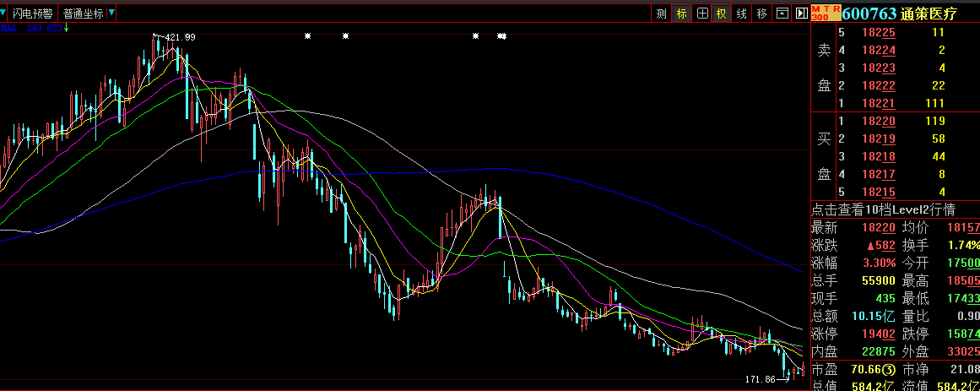Click the 移 move chart button
The height and width of the screenshot is (391, 980).
point(762,14)
